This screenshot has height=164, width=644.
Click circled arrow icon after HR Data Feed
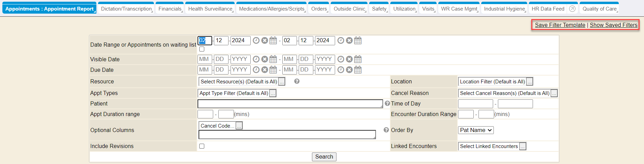tap(572, 9)
